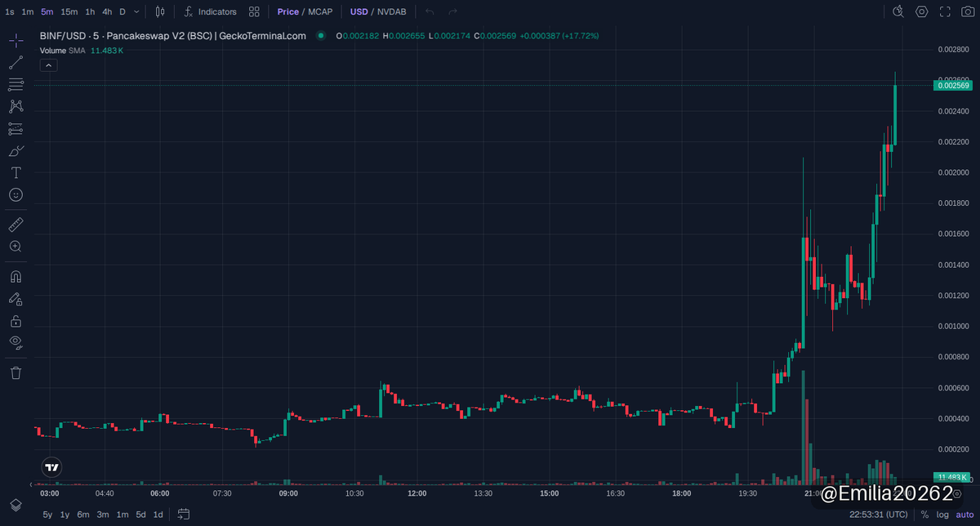Select the crosshair cursor tool
This screenshot has height=526, width=980.
[16, 40]
